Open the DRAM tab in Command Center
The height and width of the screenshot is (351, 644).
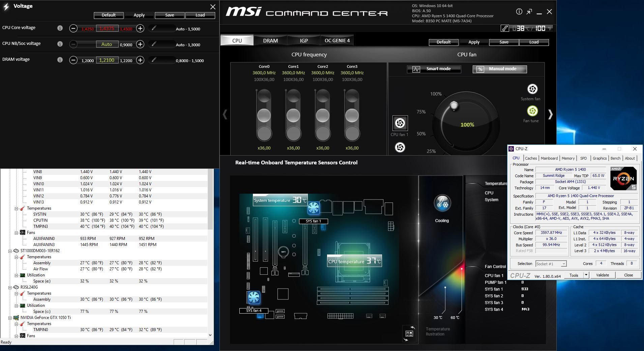click(270, 40)
